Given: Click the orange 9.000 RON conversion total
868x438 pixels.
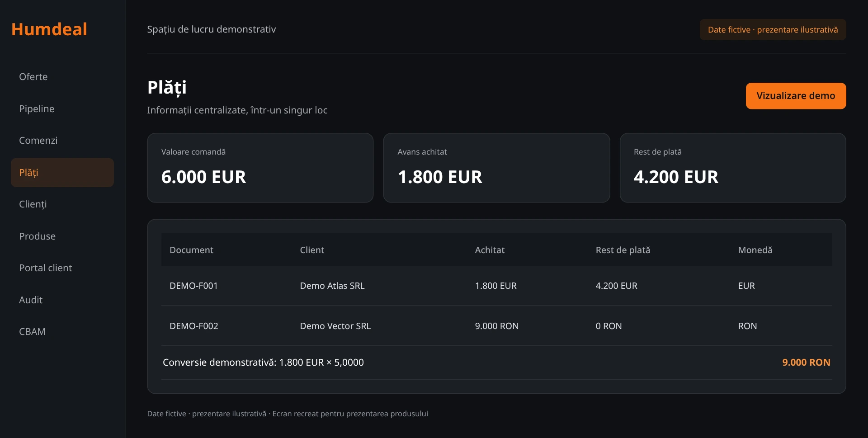Looking at the screenshot, I should [x=806, y=363].
